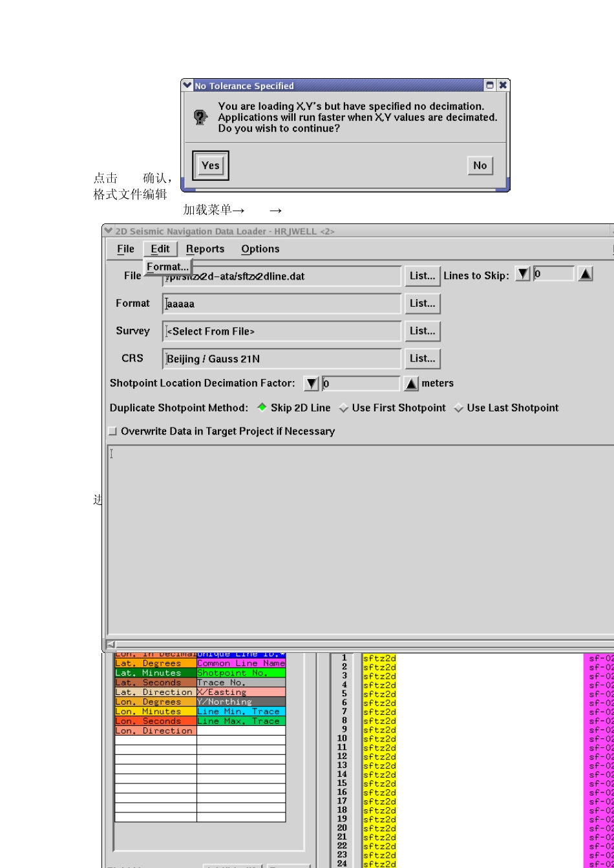Image resolution: width=614 pixels, height=868 pixels.
Task: Decrease Shotpoint Location Decimation Factor
Action: (312, 384)
